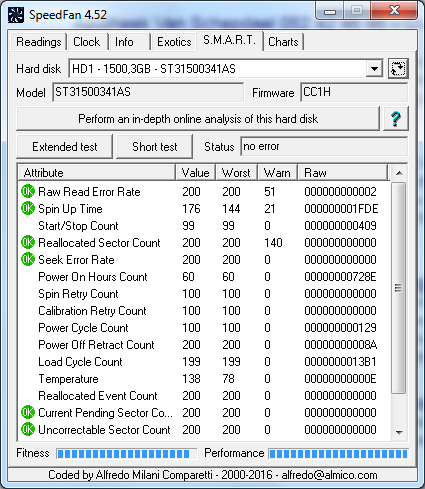Open the Hard disk dropdown arrow

point(374,69)
